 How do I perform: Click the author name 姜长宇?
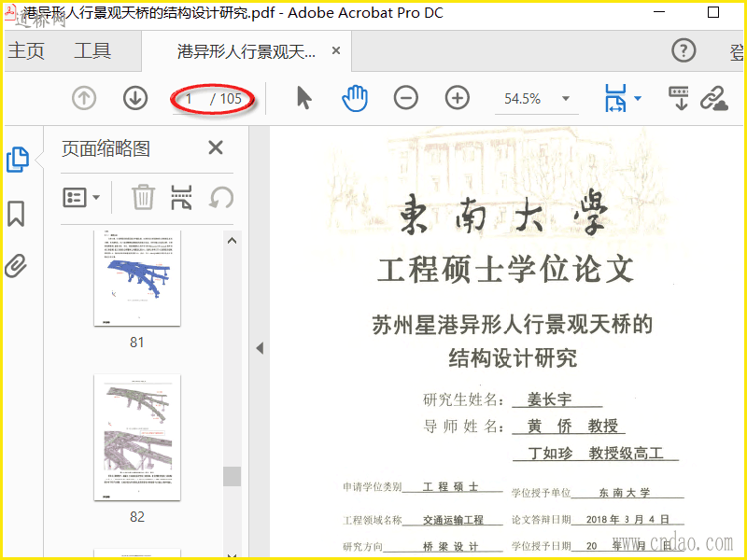point(549,399)
